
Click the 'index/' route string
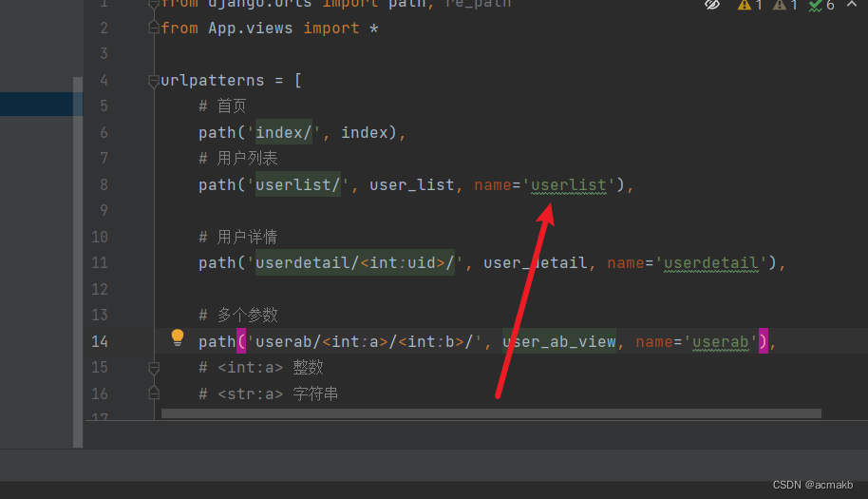pyautogui.click(x=283, y=132)
